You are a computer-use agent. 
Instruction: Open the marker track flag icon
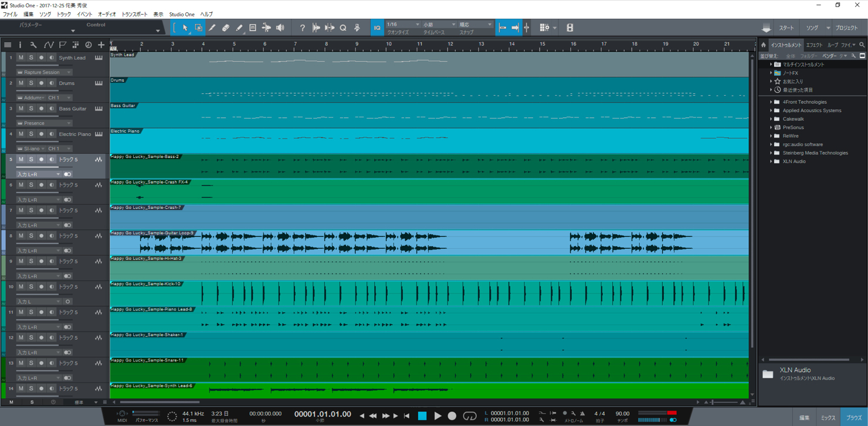62,45
